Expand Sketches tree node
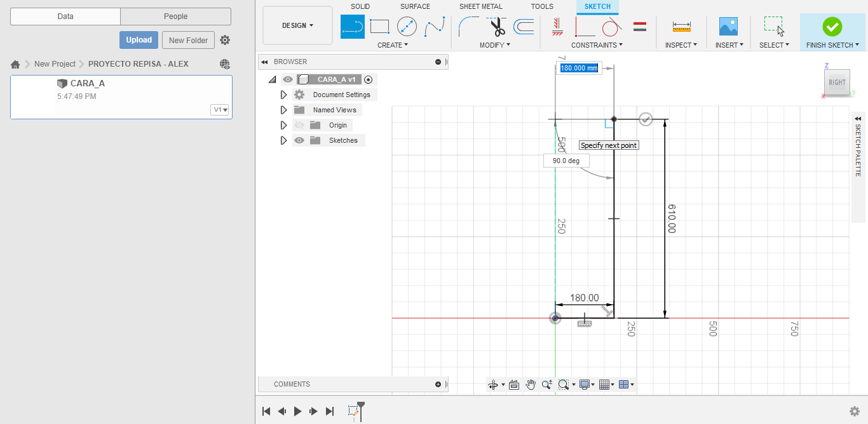Screen dimensions: 868x424 coord(284,140)
